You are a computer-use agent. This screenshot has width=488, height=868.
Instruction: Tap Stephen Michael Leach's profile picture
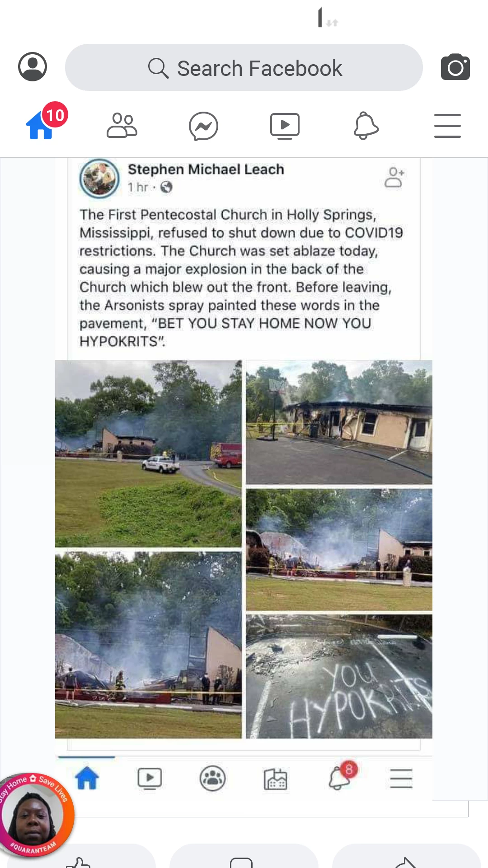pyautogui.click(x=99, y=179)
